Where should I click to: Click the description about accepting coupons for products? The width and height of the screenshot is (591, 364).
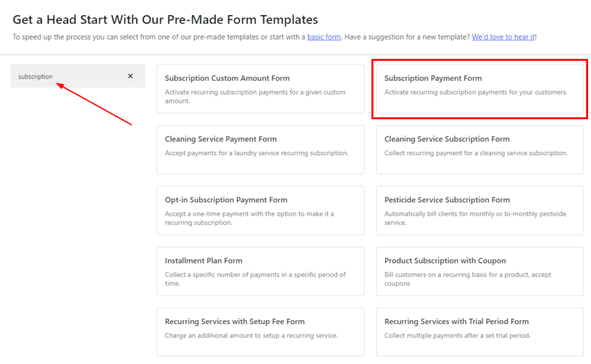click(x=467, y=279)
